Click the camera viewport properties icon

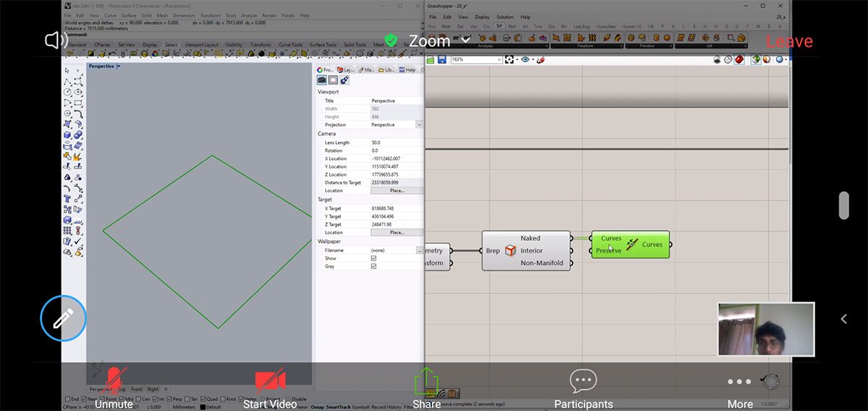322,80
